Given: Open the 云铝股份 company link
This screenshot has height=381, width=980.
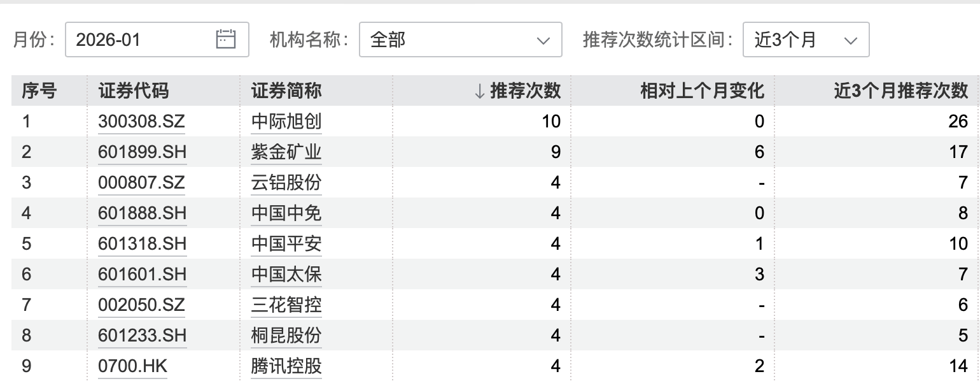Looking at the screenshot, I should [285, 182].
